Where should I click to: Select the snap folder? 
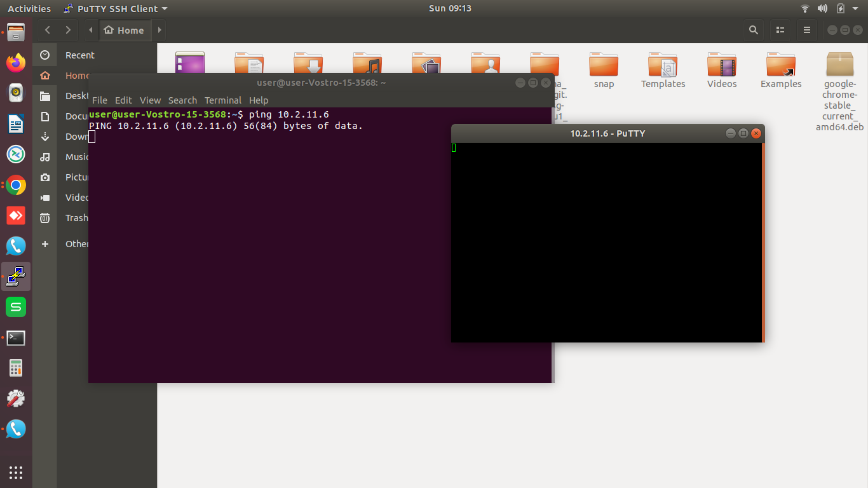(604, 70)
